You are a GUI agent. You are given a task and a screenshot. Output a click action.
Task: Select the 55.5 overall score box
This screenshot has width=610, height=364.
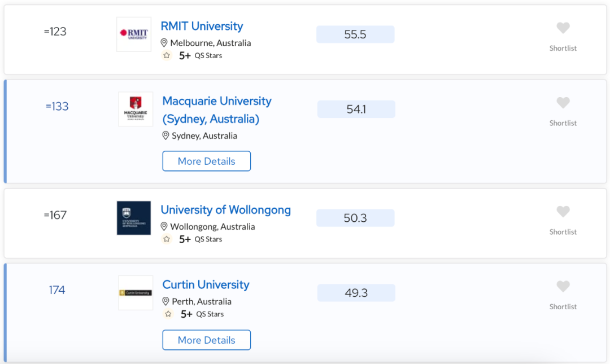click(355, 34)
